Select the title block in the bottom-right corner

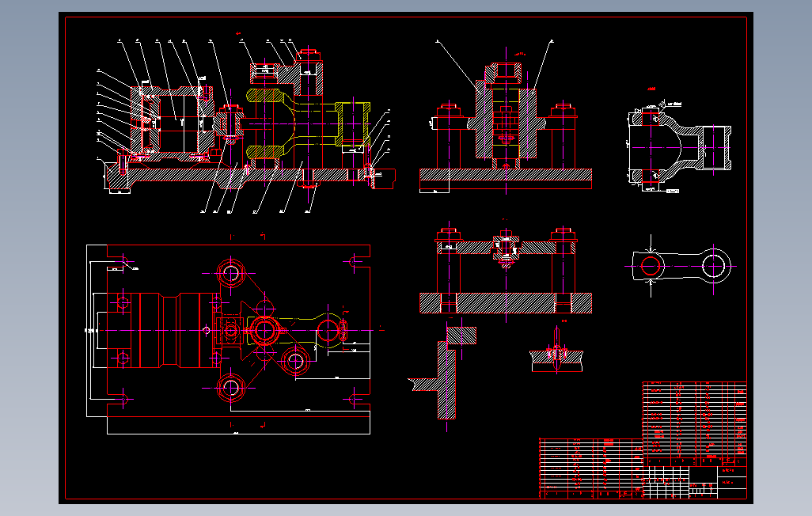point(695,482)
